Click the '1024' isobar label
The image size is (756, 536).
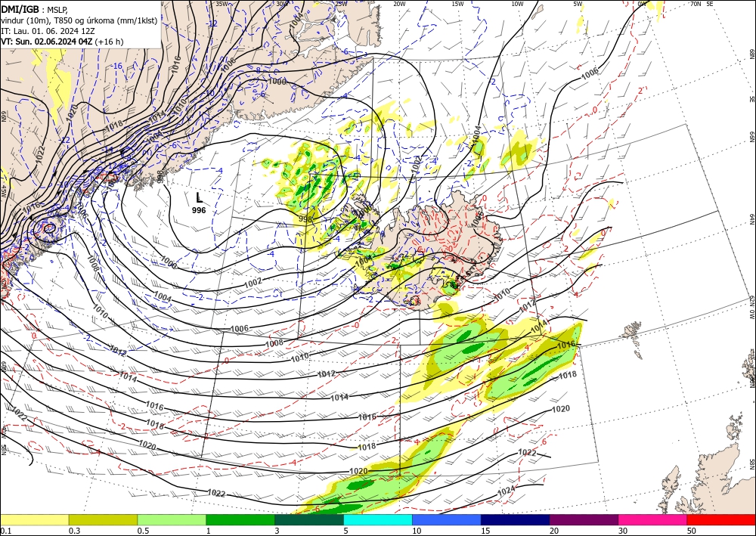click(507, 491)
